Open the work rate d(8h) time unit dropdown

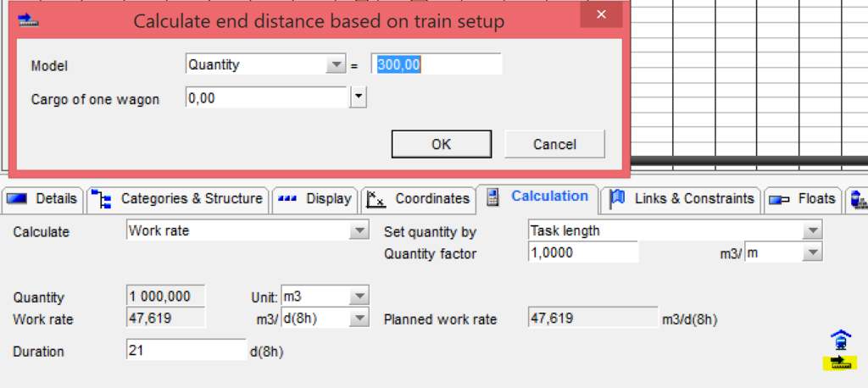pos(325,319)
